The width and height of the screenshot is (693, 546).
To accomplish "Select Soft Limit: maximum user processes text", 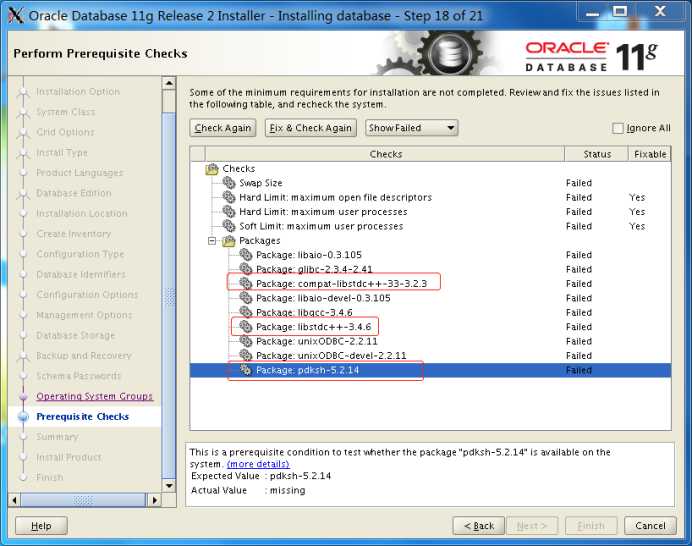I will [x=321, y=226].
